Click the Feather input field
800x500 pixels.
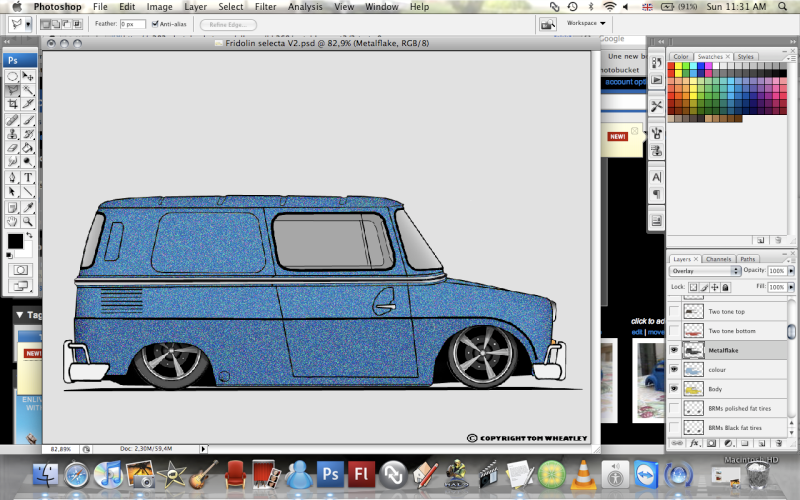click(133, 24)
